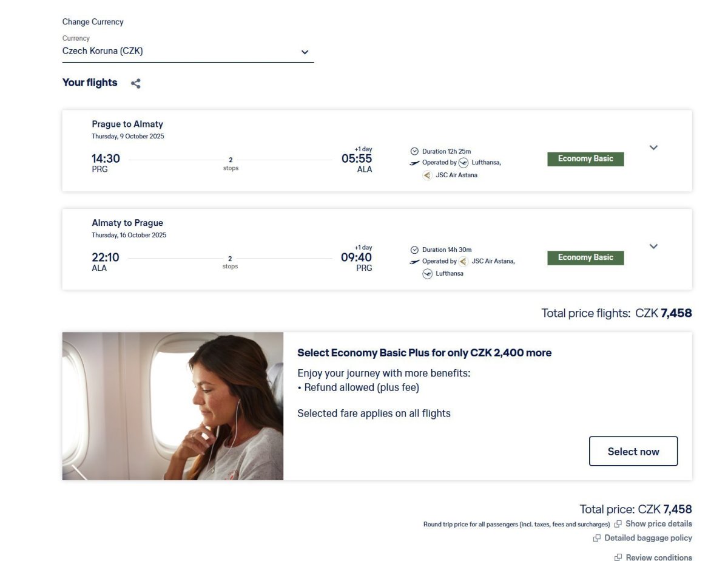Click the clock icon beside Duration 12h 25m

tap(414, 151)
